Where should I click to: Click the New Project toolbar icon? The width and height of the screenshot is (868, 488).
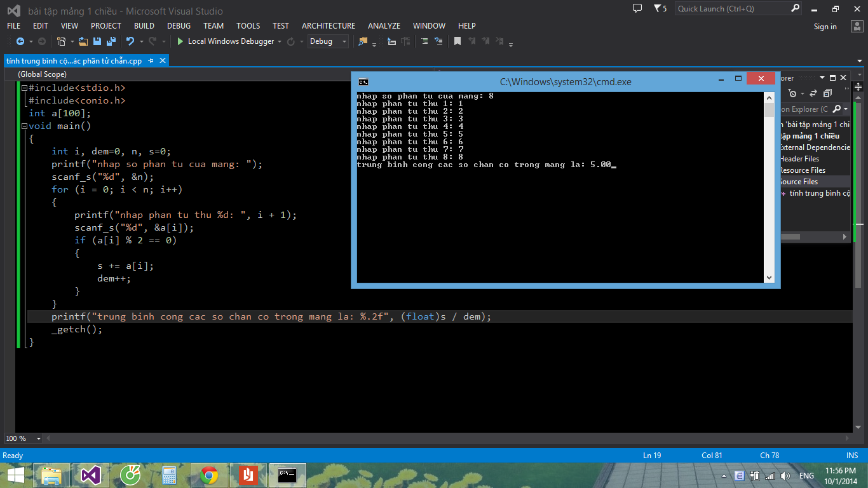click(x=61, y=41)
